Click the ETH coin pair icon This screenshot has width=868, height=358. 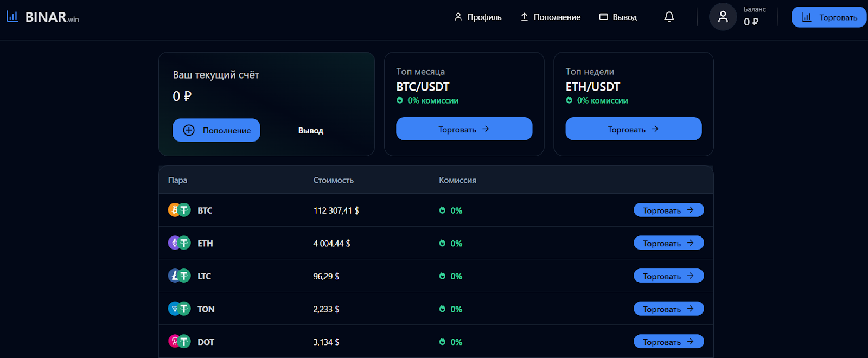[x=179, y=243]
